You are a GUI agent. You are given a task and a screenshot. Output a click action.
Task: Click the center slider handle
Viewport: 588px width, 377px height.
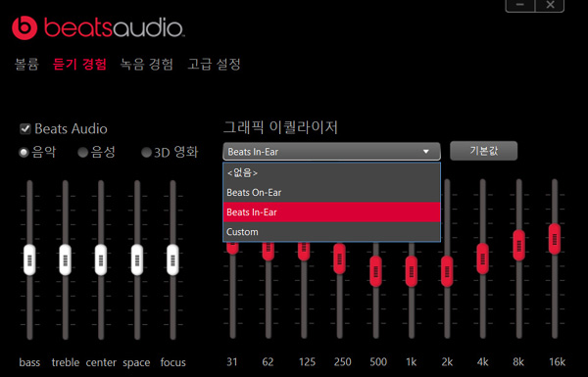coord(101,259)
